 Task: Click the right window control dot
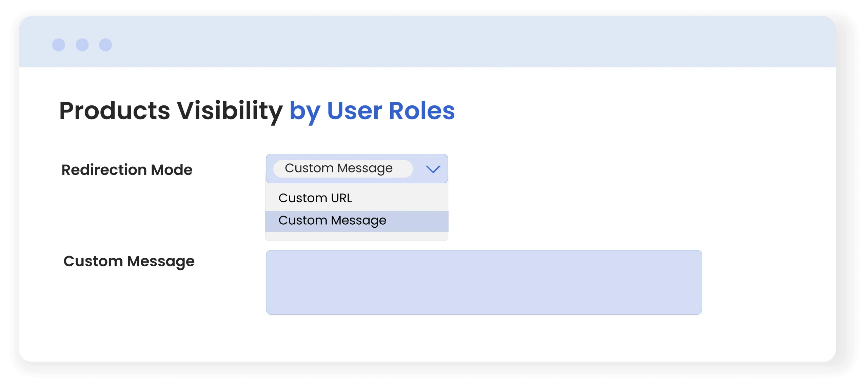coord(105,45)
